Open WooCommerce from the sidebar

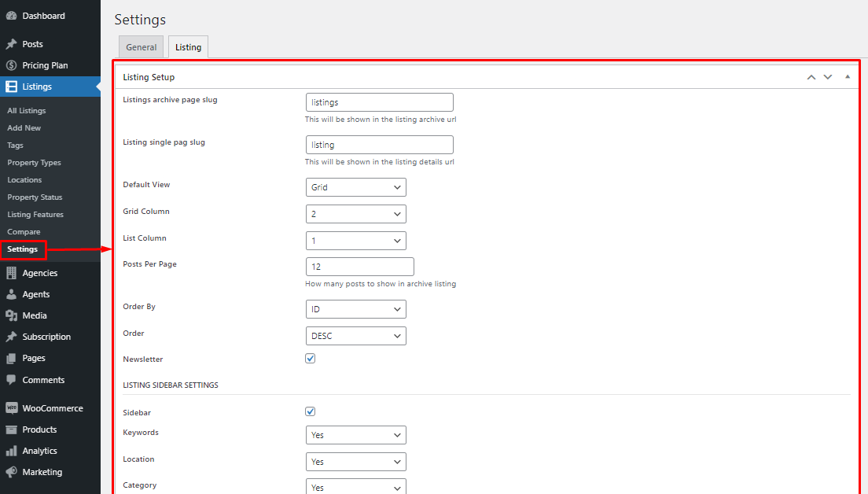tap(50, 407)
